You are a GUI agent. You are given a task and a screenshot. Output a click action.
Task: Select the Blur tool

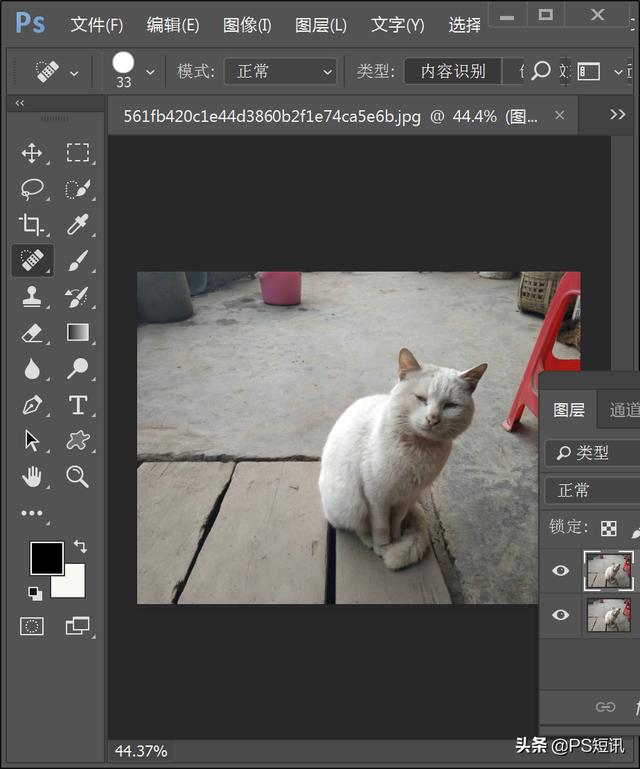[x=32, y=369]
